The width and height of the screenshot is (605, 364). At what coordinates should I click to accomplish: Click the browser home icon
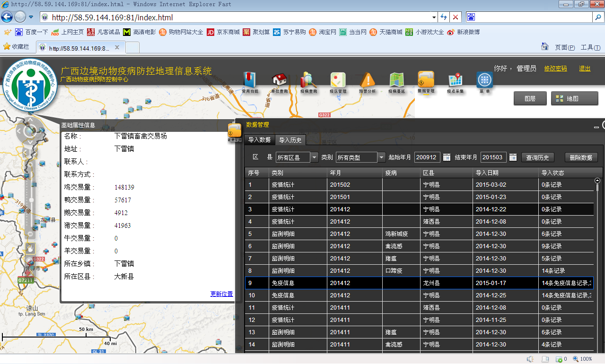545,47
